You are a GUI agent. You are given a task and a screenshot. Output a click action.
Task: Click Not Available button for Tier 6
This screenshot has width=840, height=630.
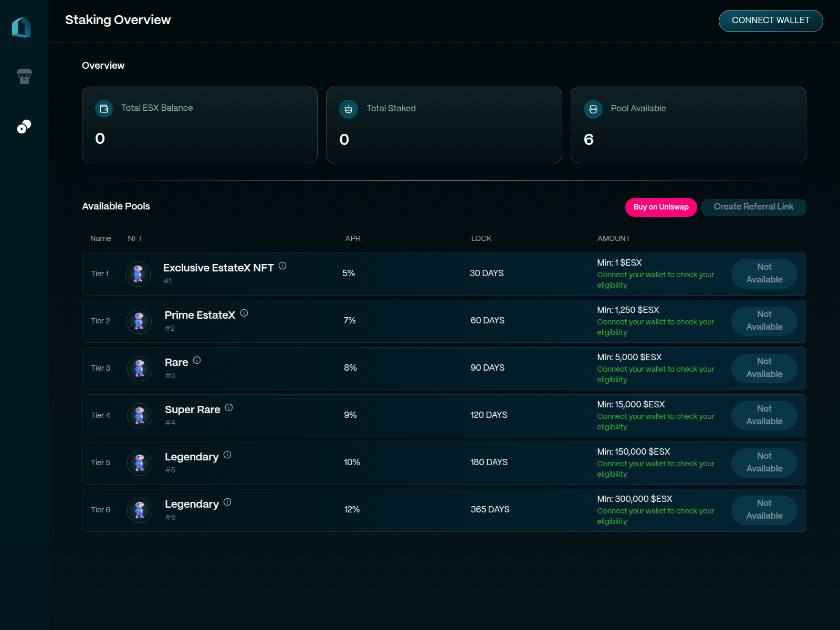click(764, 510)
